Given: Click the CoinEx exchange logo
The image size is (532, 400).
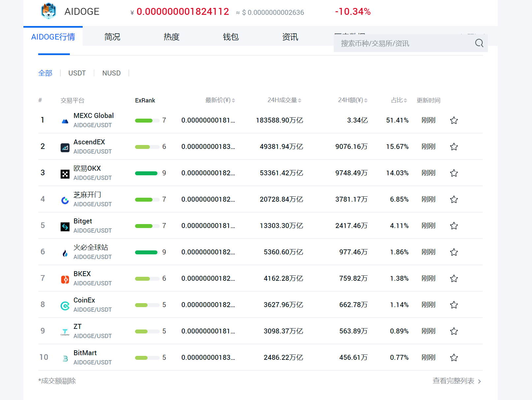Looking at the screenshot, I should click(65, 306).
